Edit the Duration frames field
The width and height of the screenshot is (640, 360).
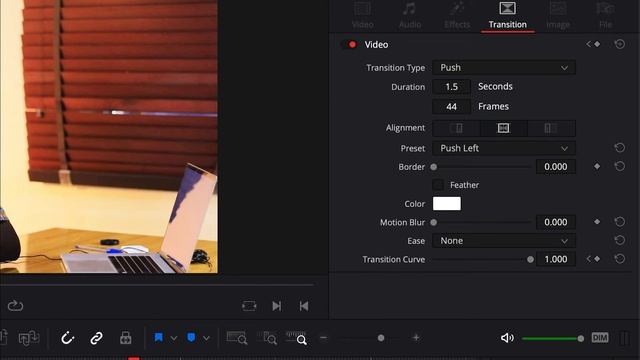point(451,107)
